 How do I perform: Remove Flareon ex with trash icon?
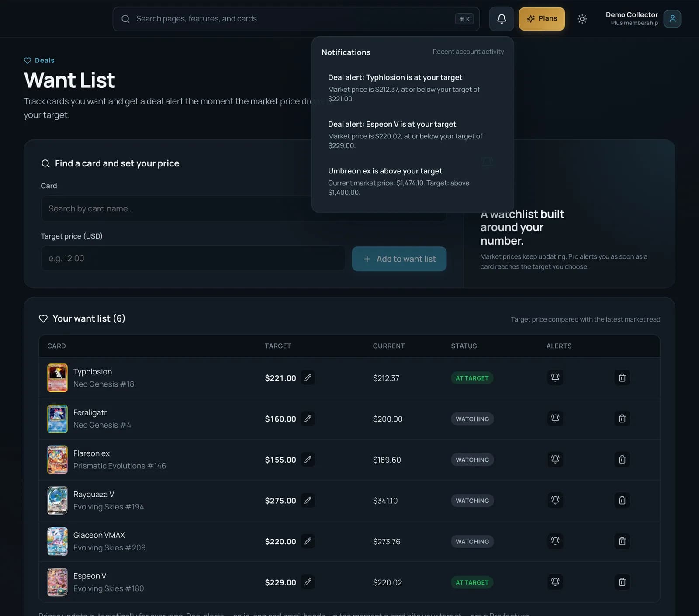click(622, 459)
